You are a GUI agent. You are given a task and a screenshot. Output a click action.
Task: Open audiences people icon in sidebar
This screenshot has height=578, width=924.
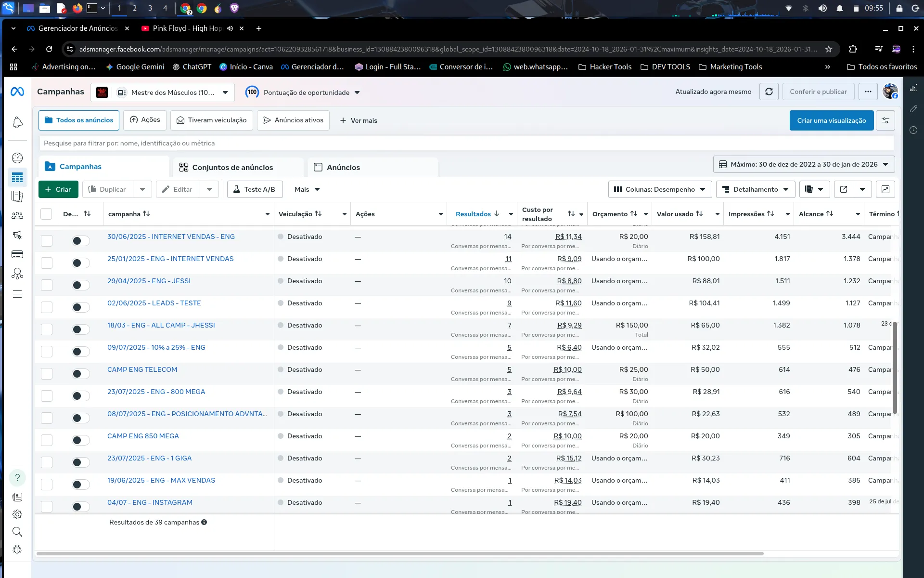tap(17, 216)
